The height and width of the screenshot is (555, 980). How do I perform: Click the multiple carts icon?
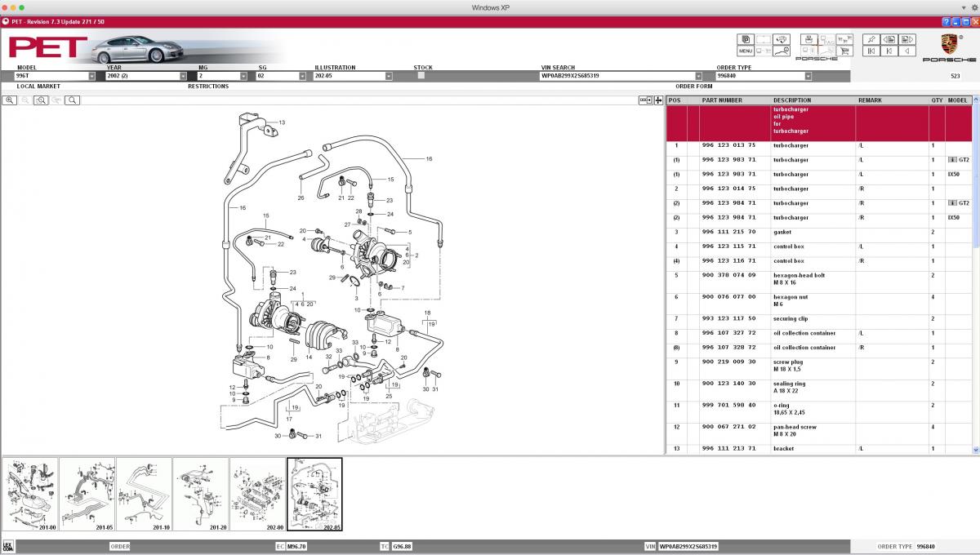[844, 39]
